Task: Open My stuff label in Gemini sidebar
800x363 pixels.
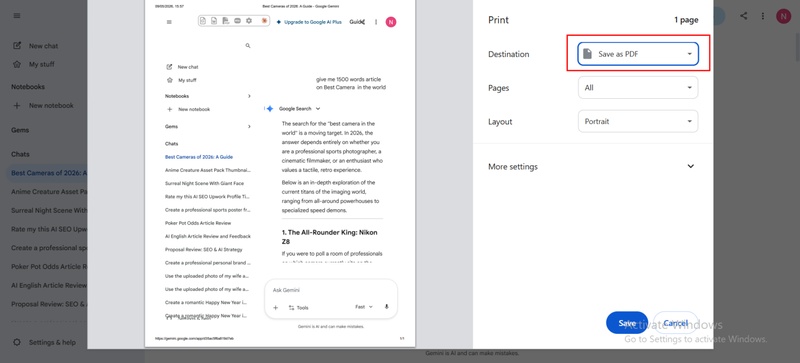Action: (42, 64)
